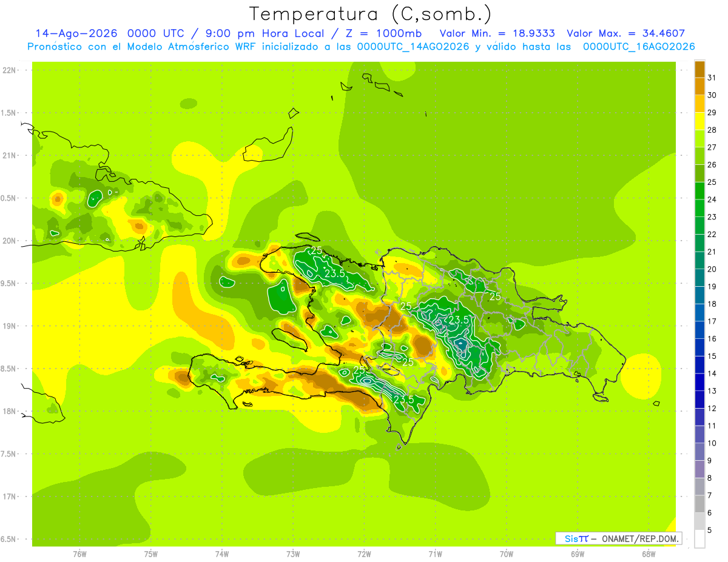Image resolution: width=728 pixels, height=562 pixels.
Task: Select 'Valor Max. = 34.4607' text
Action: click(625, 33)
